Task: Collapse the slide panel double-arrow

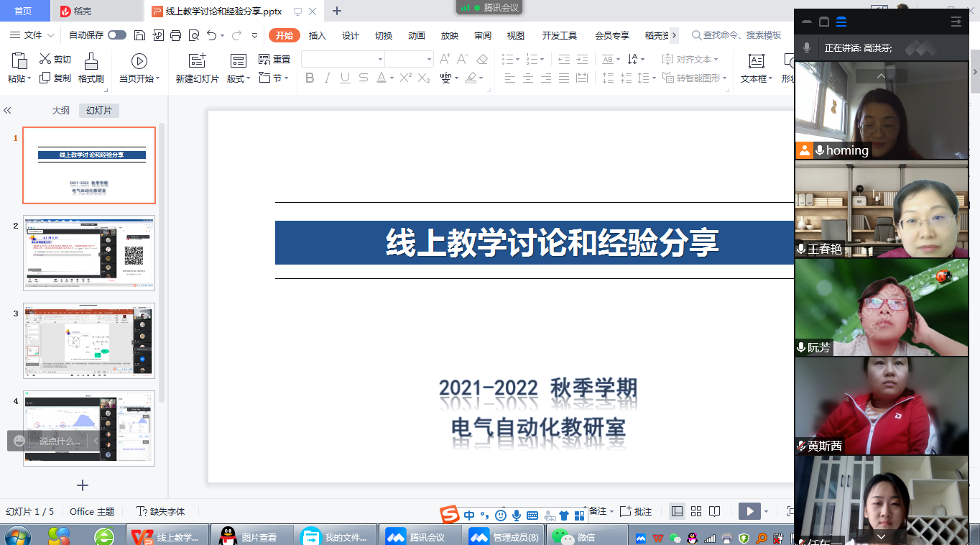Action: [7, 111]
